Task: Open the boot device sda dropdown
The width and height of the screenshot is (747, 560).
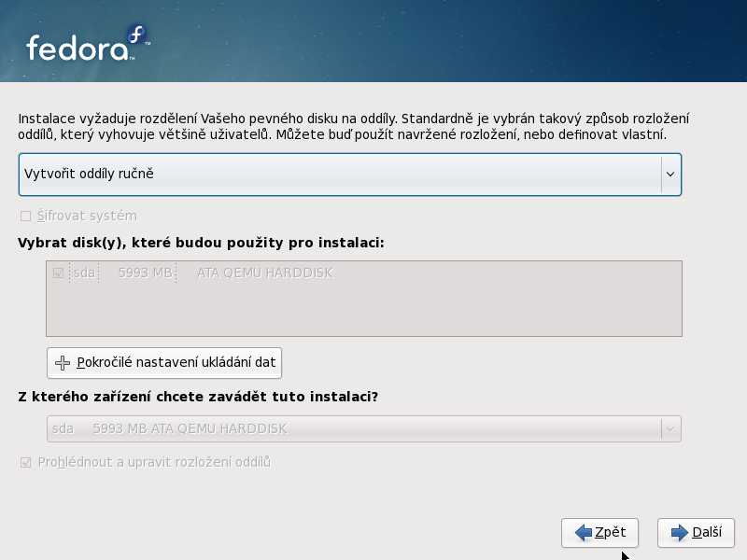Action: click(353, 429)
